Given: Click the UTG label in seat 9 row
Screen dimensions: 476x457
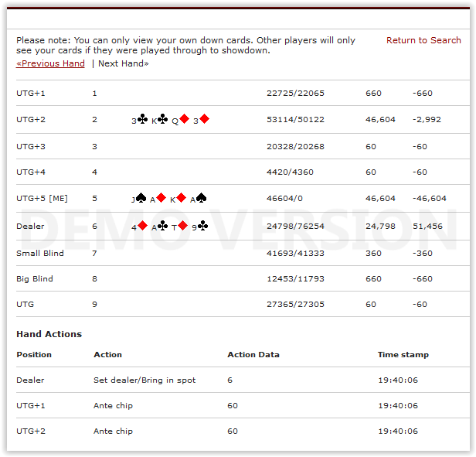Looking at the screenshot, I should click(25, 304).
